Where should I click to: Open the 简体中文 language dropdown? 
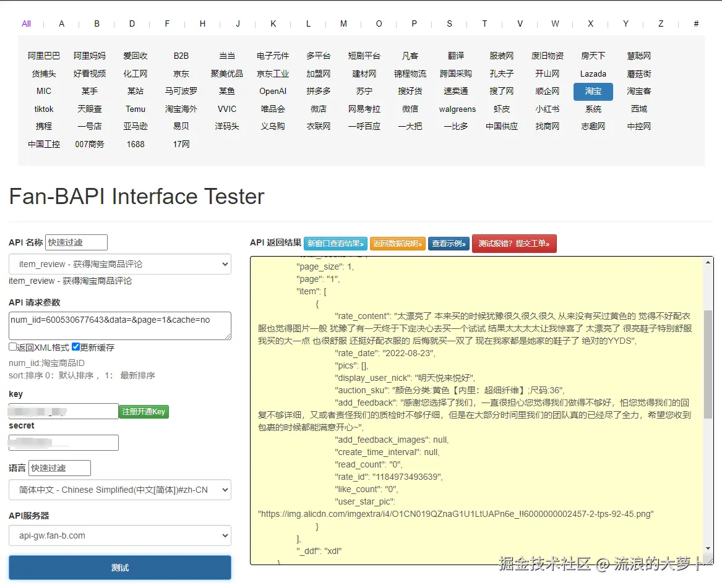click(120, 490)
